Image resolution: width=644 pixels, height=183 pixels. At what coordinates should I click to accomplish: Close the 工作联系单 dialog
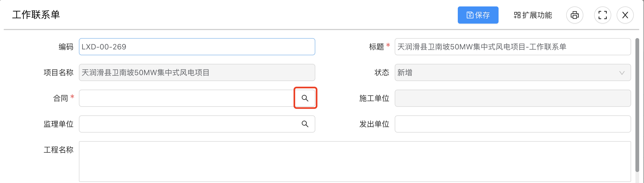pyautogui.click(x=625, y=15)
